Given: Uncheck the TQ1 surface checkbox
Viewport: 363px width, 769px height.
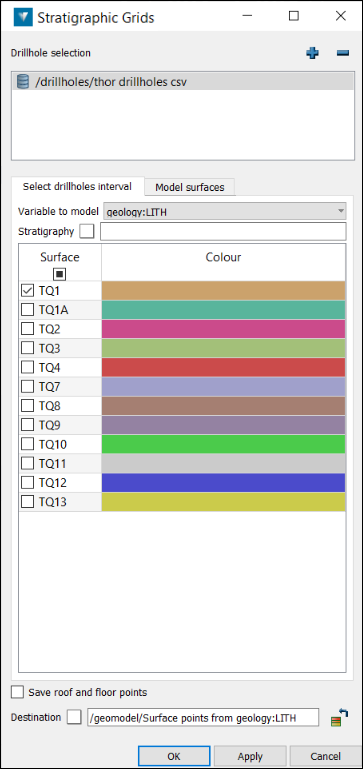Looking at the screenshot, I should pos(27,291).
